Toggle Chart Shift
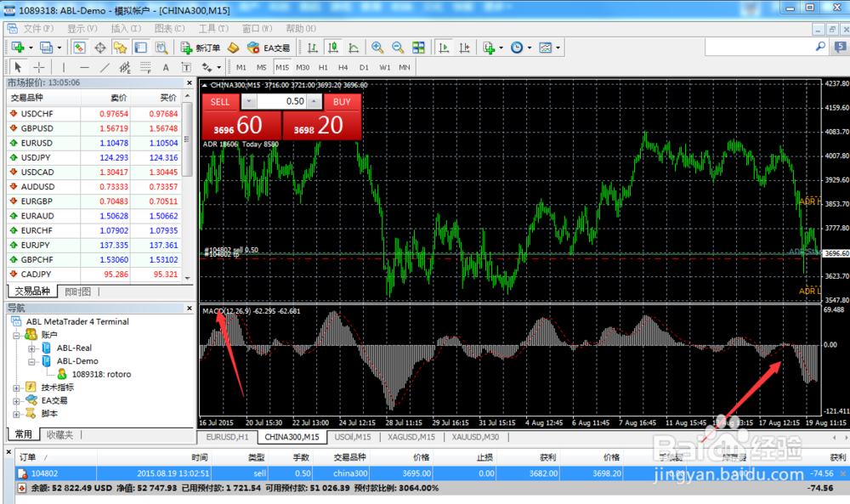 tap(465, 48)
